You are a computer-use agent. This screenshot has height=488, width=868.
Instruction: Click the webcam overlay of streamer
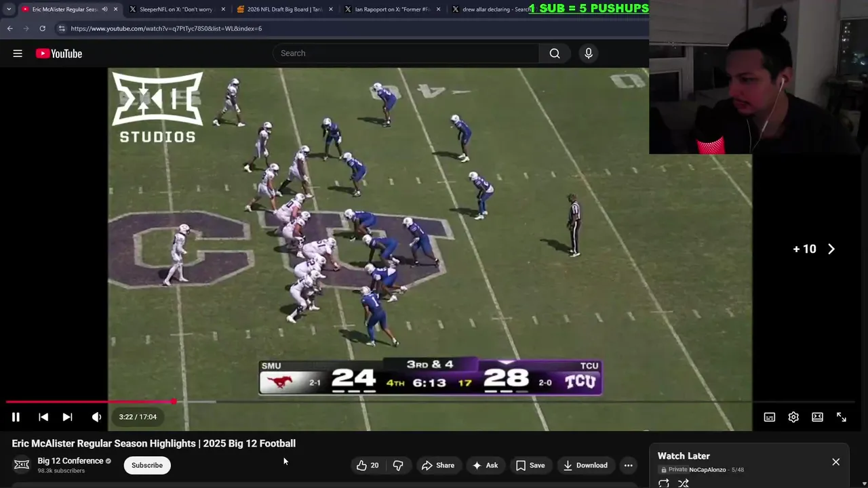(x=758, y=77)
